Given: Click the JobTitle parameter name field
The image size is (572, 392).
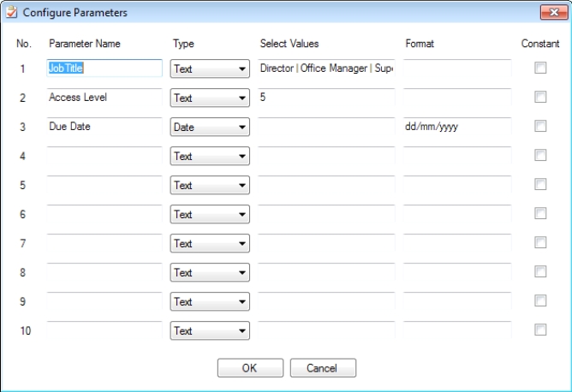Looking at the screenshot, I should pyautogui.click(x=104, y=68).
